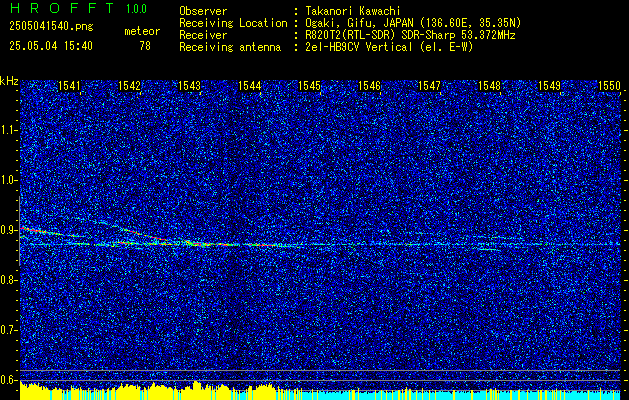Click the 1542 time marker
Viewport: 629px width, 400px height.
point(130,86)
